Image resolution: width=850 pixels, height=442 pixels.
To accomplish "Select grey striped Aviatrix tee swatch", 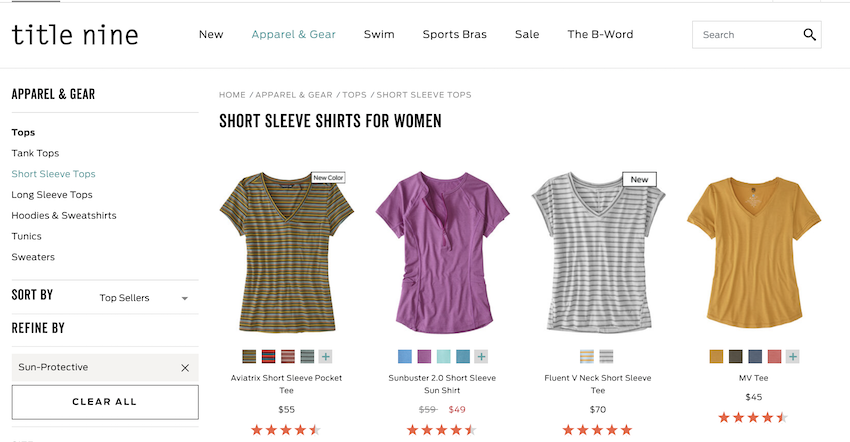I will click(307, 356).
